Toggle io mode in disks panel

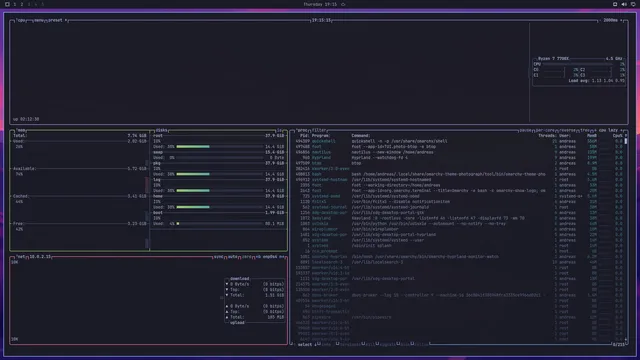(280, 130)
